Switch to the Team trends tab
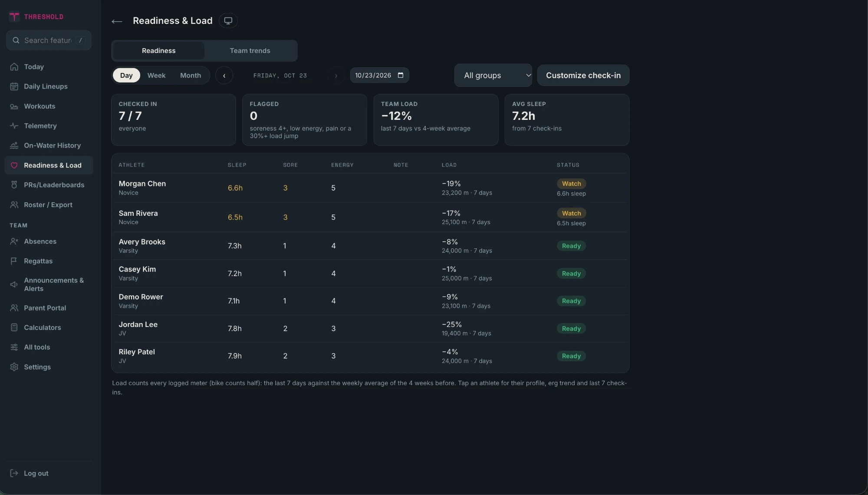The image size is (868, 495). 250,51
